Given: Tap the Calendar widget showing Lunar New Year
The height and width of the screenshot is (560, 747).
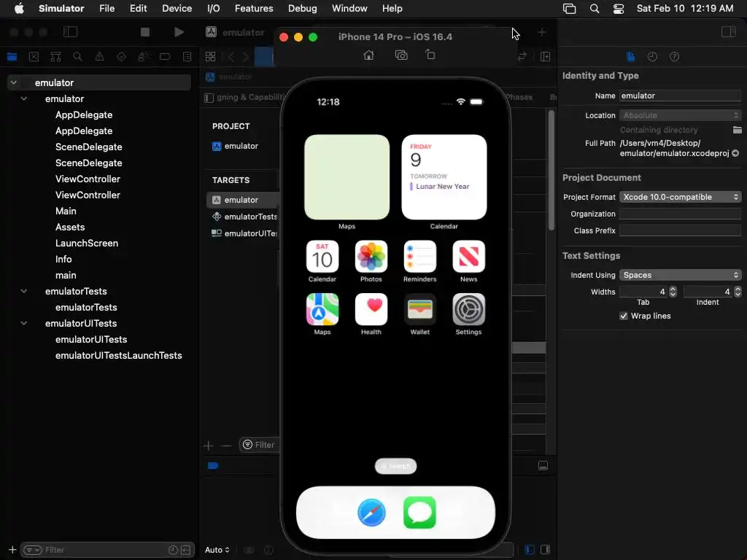Looking at the screenshot, I should [444, 177].
